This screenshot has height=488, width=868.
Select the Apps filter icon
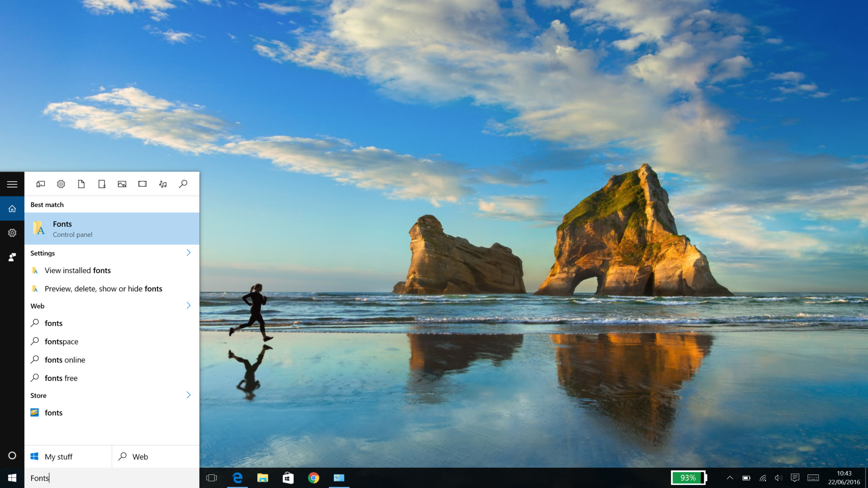click(41, 184)
